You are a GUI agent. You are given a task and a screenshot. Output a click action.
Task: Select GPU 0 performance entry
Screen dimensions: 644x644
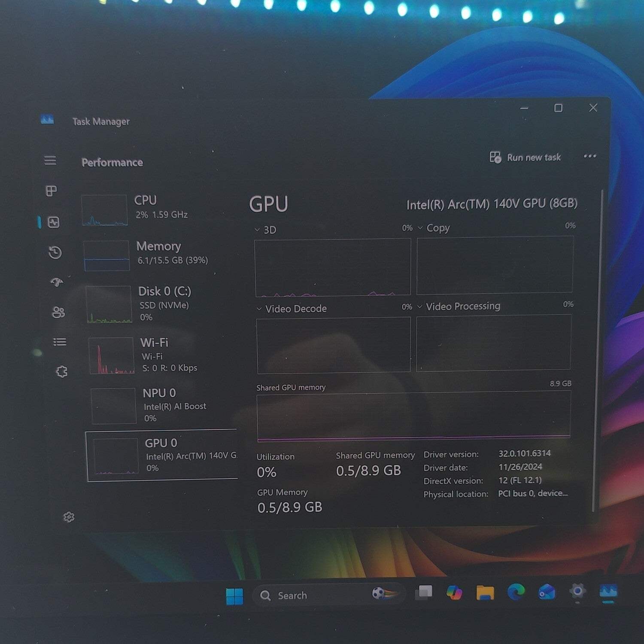pos(162,456)
